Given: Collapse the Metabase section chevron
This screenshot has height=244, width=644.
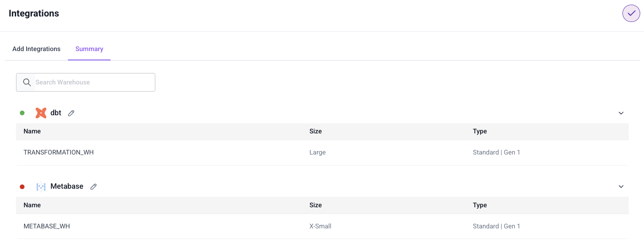Looking at the screenshot, I should (x=621, y=187).
